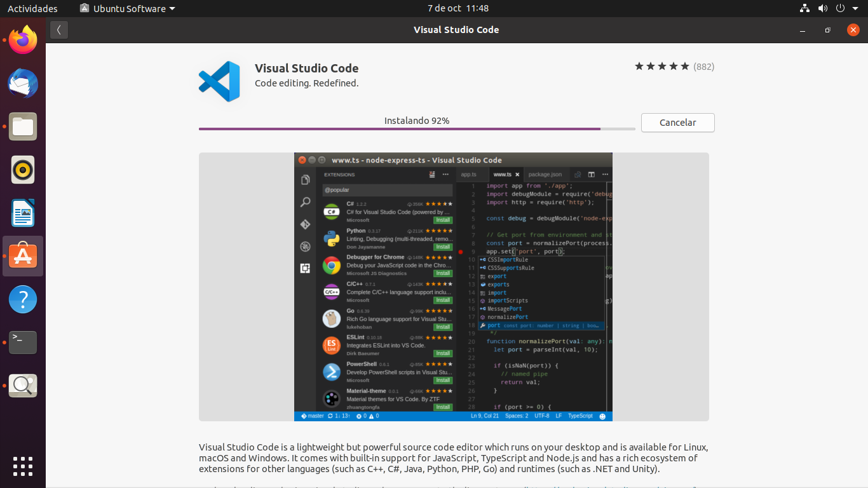Launch Thunderbird mail from the dock
The height and width of the screenshot is (488, 868).
tap(23, 84)
